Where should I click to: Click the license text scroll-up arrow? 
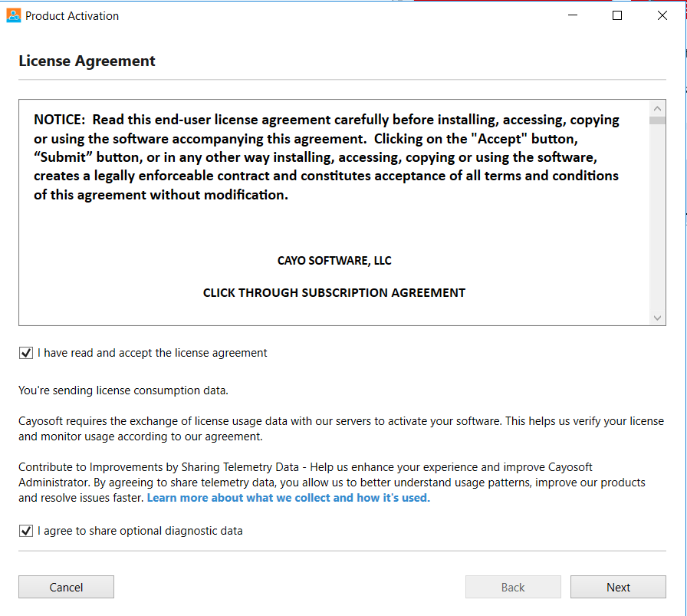(657, 108)
